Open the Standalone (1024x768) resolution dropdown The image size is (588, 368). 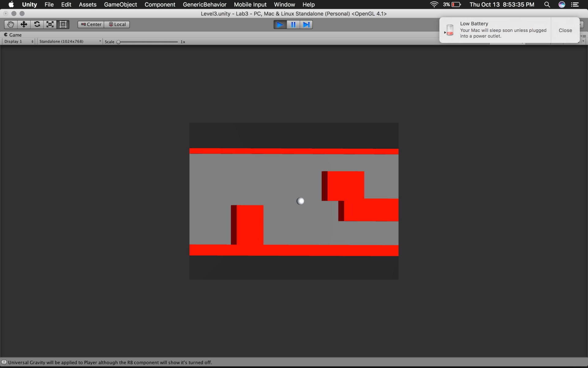pyautogui.click(x=70, y=41)
